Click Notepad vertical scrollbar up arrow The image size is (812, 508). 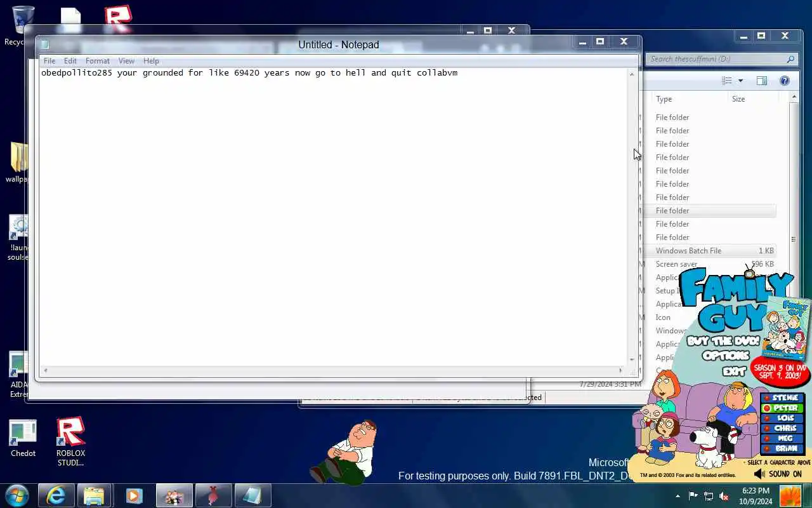pos(632,74)
